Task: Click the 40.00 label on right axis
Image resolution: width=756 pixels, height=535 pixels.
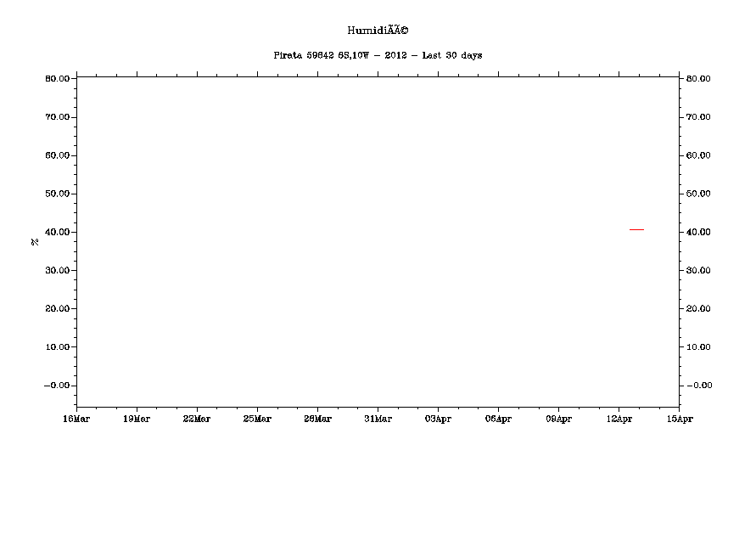Action: [699, 232]
